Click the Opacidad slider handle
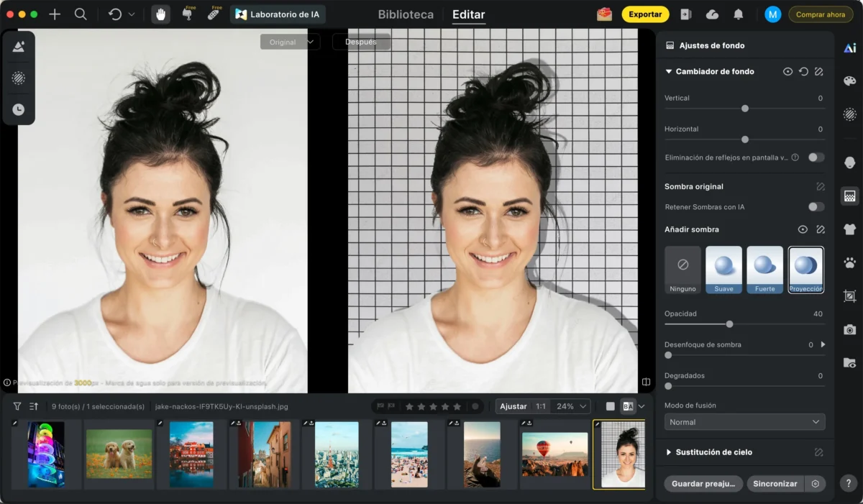This screenshot has height=504, width=863. 730,324
